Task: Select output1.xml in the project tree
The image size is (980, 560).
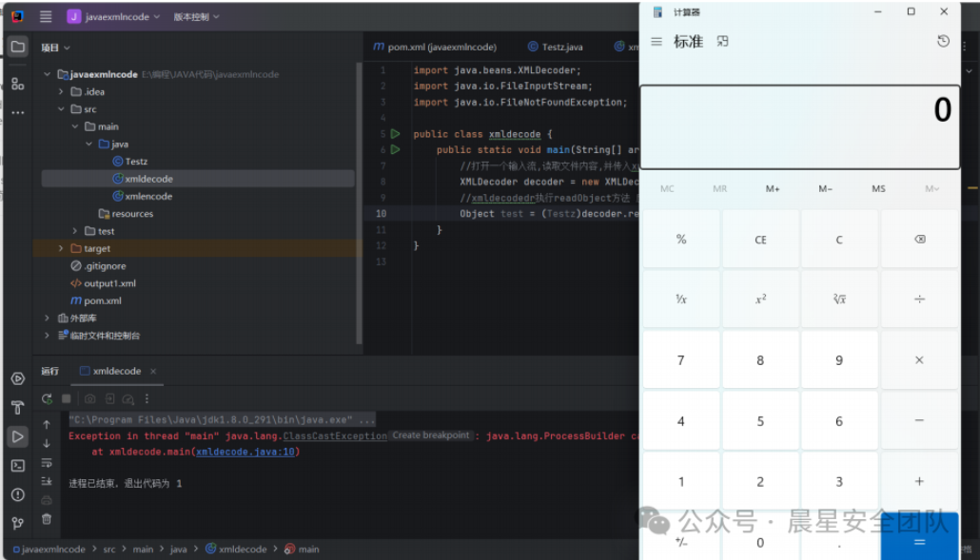Action: pyautogui.click(x=109, y=283)
